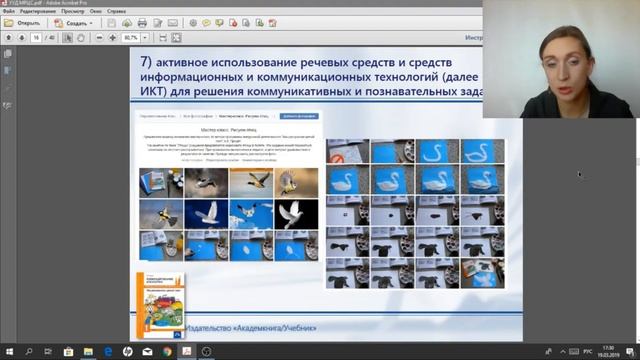Open the Windows Start menu
The width and height of the screenshot is (640, 360).
coord(9,351)
